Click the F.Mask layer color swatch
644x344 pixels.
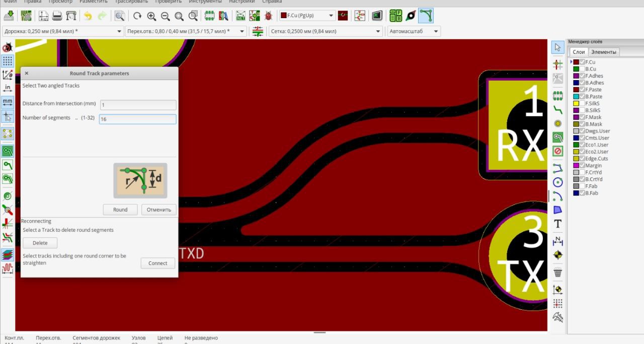tap(576, 117)
